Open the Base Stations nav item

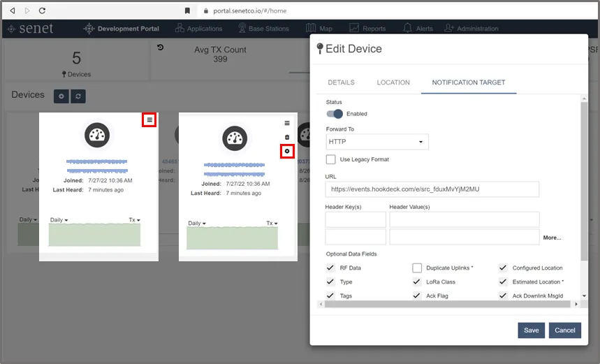263,29
